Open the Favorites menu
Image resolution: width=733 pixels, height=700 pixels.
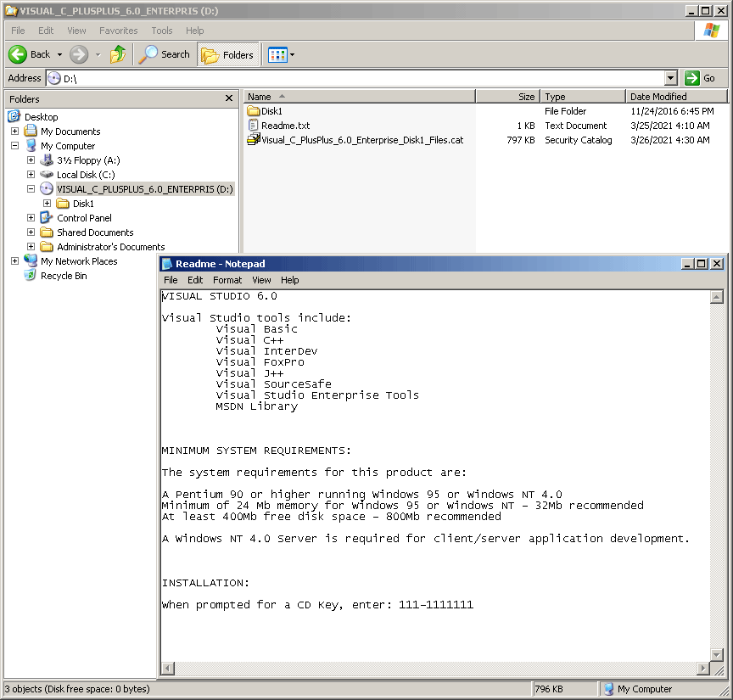[x=118, y=31]
